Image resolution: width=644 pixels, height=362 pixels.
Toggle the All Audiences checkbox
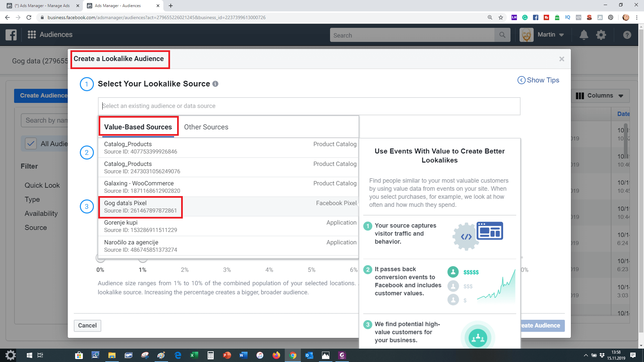tap(31, 144)
